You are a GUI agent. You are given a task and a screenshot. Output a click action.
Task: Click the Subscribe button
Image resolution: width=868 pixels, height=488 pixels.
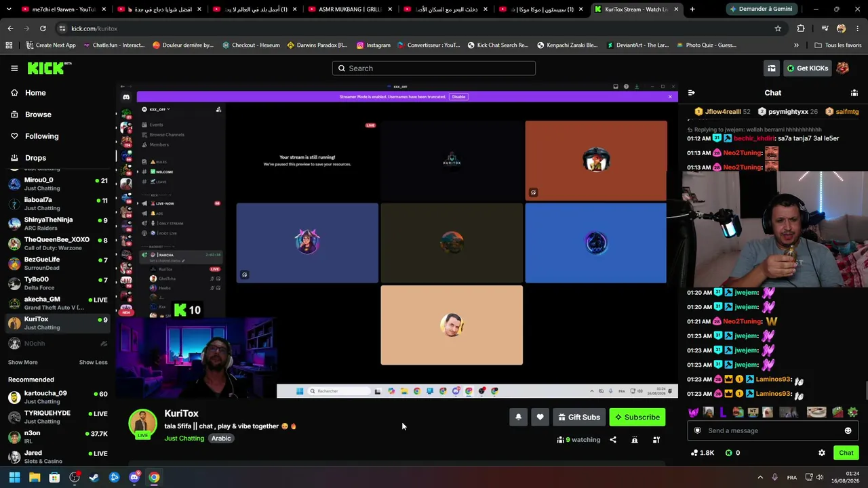637,418
